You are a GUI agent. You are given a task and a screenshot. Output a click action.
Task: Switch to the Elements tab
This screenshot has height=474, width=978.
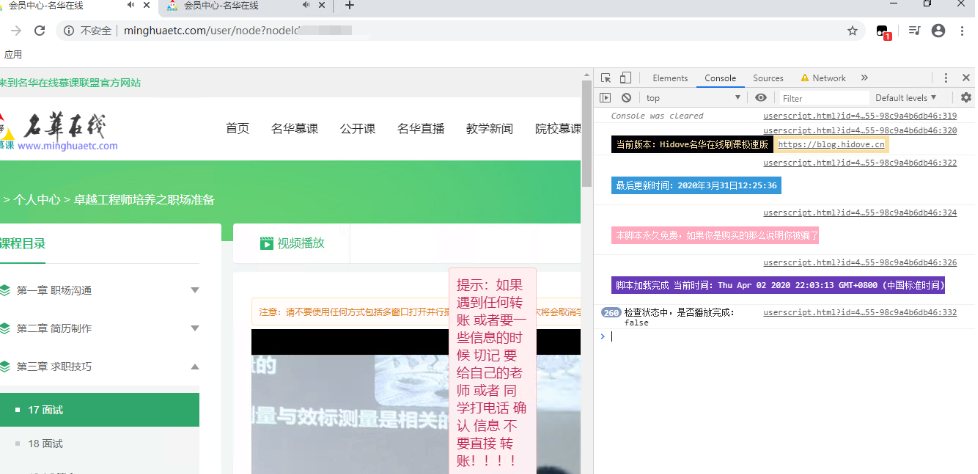pyautogui.click(x=670, y=78)
